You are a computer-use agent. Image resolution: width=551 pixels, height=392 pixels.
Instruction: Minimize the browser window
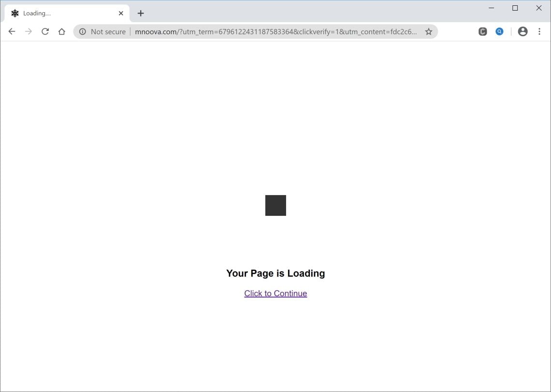491,8
